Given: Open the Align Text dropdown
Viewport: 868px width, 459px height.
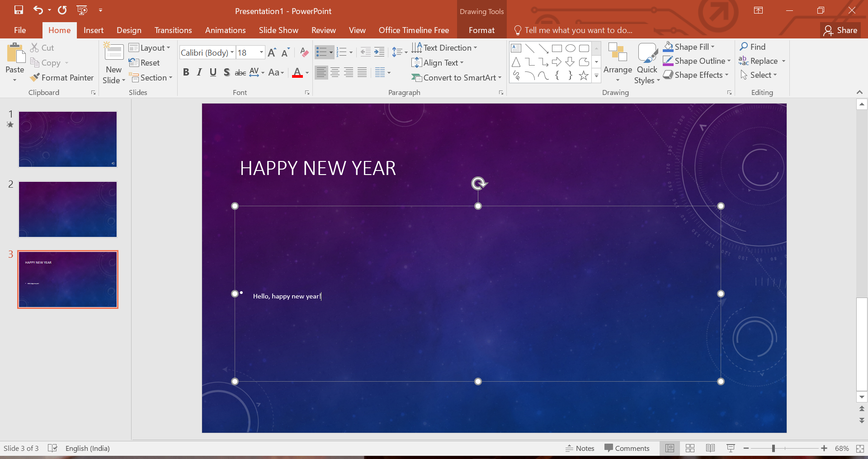Looking at the screenshot, I should [438, 63].
